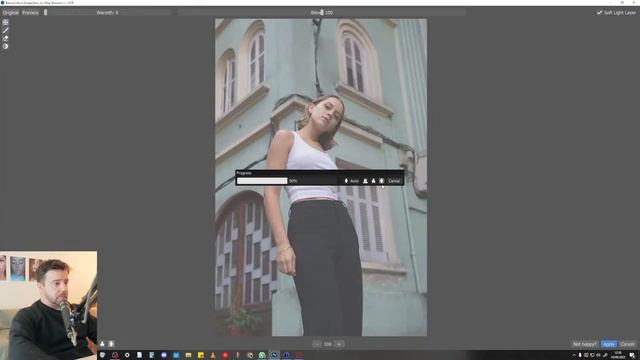Increase zoom with the plus button
The image size is (640, 360).
[339, 344]
